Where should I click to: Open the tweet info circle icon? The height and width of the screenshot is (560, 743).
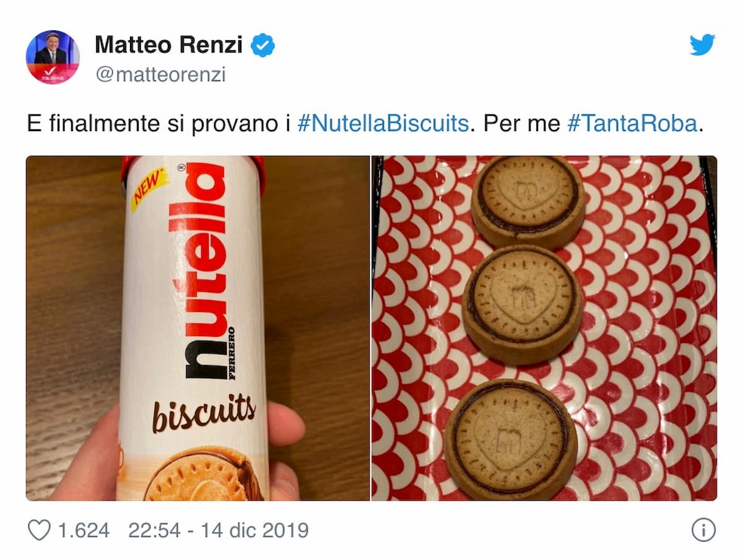point(703,530)
